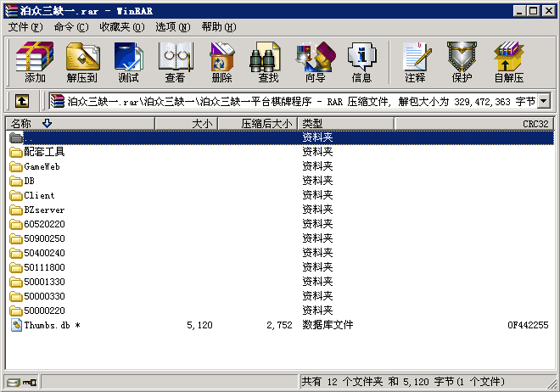This screenshot has height=392, width=560.
Task: Click 数据库文件 type of Thumbs.db
Action: [x=328, y=325]
